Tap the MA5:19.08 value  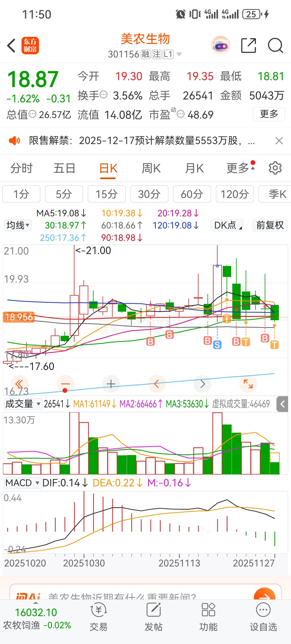(61, 213)
